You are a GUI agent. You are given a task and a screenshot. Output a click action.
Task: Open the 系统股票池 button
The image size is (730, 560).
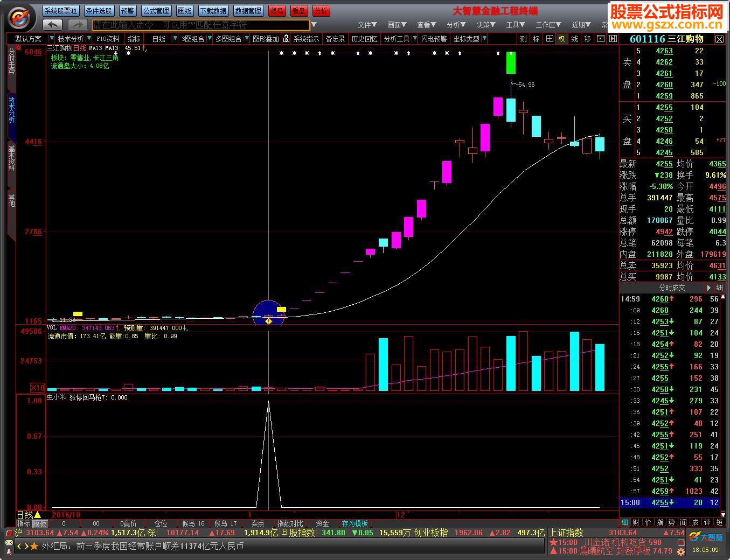tap(61, 11)
